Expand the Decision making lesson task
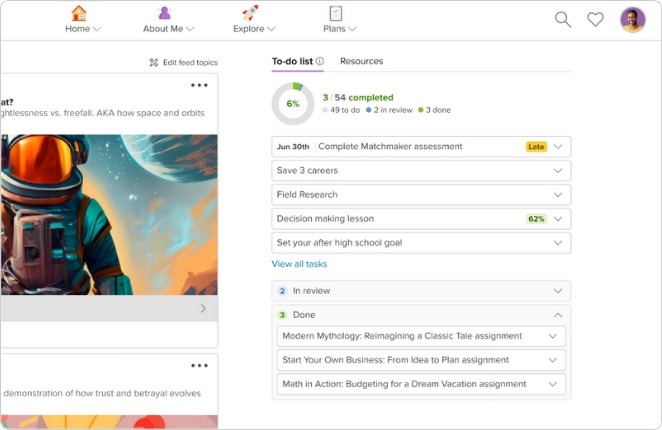The image size is (662, 430). (x=558, y=219)
